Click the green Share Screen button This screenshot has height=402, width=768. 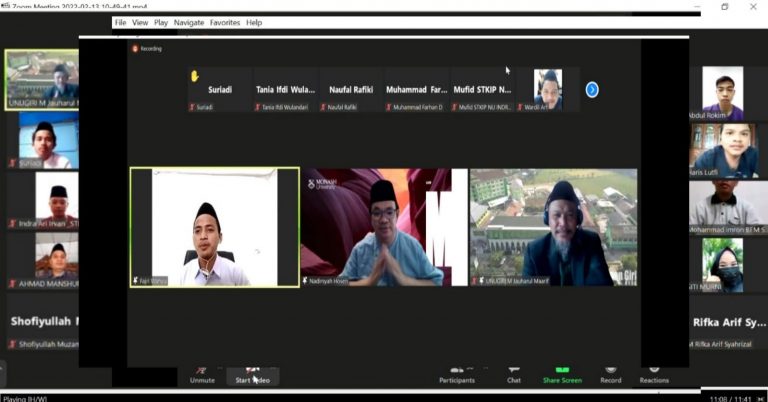(562, 375)
